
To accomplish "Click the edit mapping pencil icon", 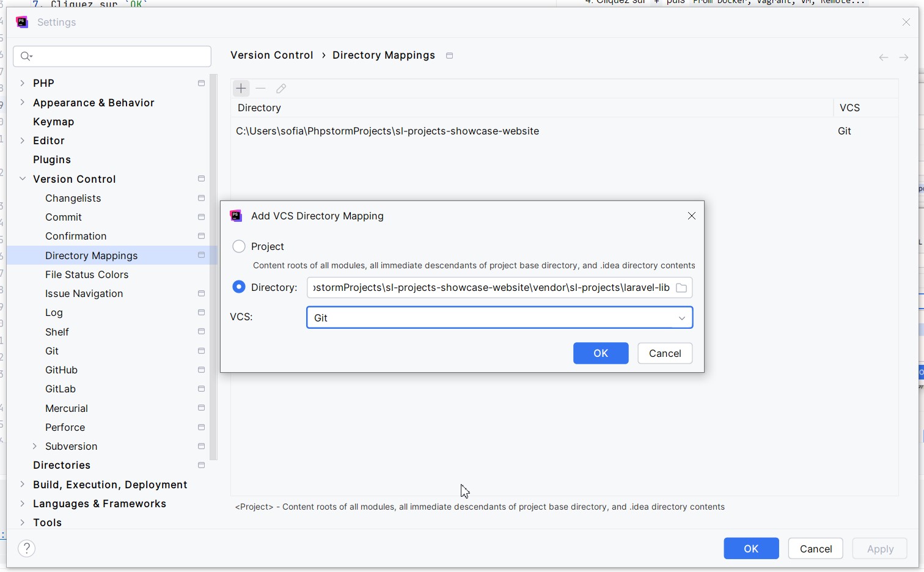I will [281, 89].
